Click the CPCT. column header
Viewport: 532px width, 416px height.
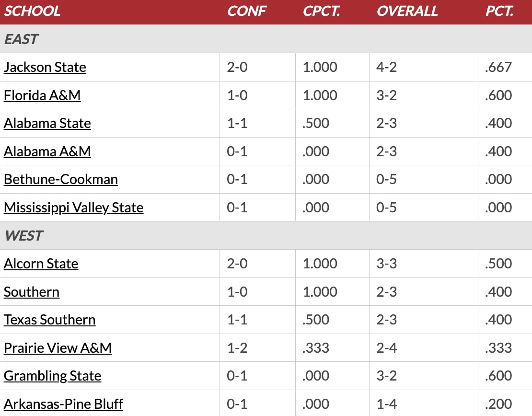[x=321, y=11]
